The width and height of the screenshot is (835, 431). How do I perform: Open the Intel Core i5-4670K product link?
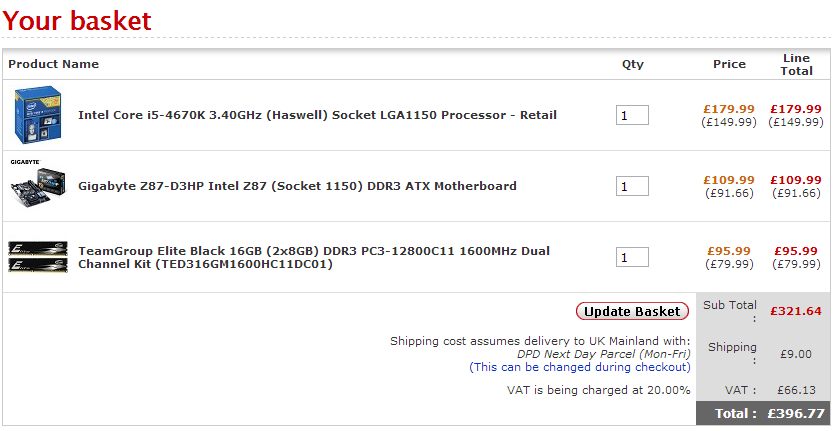point(317,115)
